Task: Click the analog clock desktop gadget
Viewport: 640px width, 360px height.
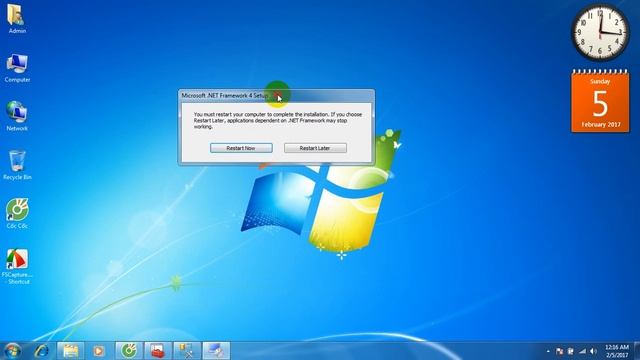Action: pos(600,33)
